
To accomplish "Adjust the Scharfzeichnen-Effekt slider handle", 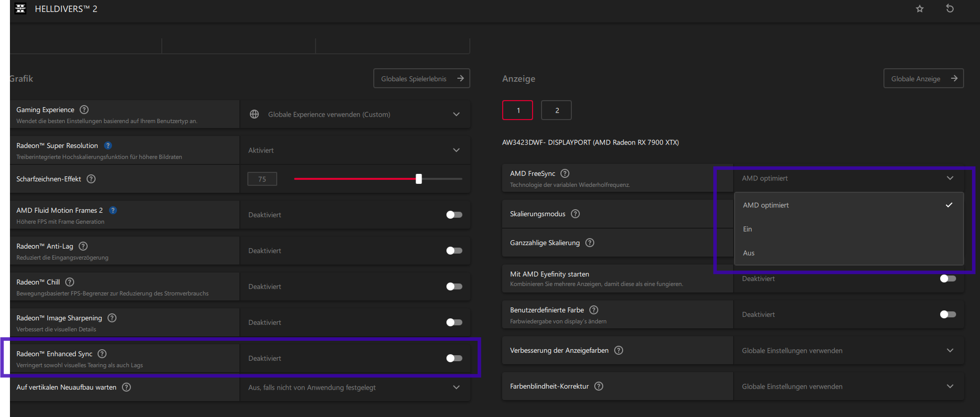I will tap(419, 179).
